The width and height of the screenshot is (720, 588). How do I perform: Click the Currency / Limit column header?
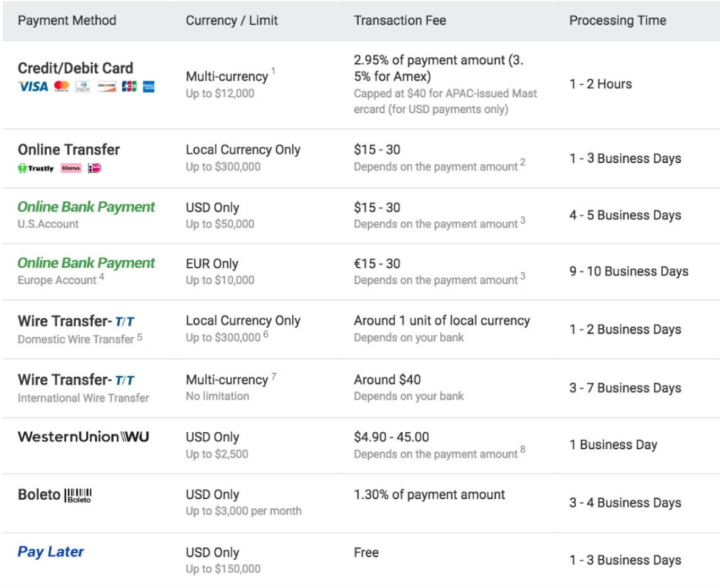click(232, 20)
